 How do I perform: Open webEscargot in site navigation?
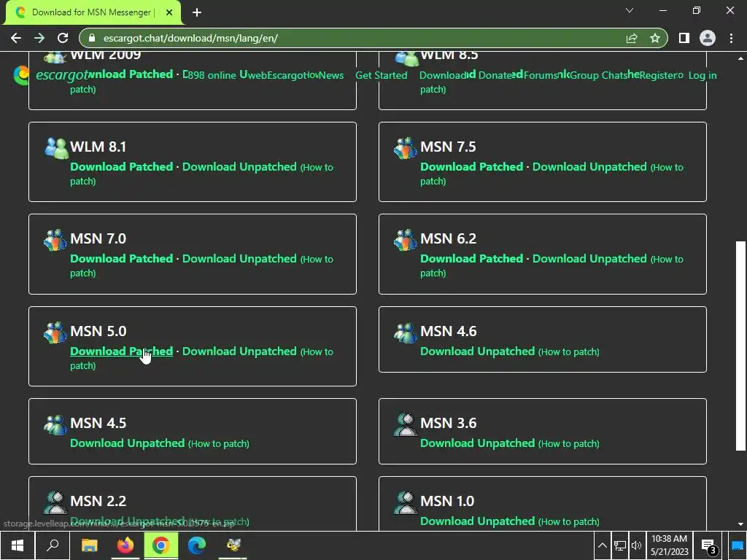(276, 75)
